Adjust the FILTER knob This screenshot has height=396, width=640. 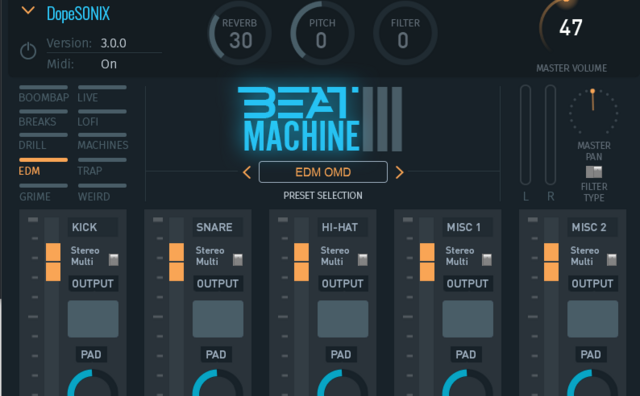pyautogui.click(x=405, y=33)
